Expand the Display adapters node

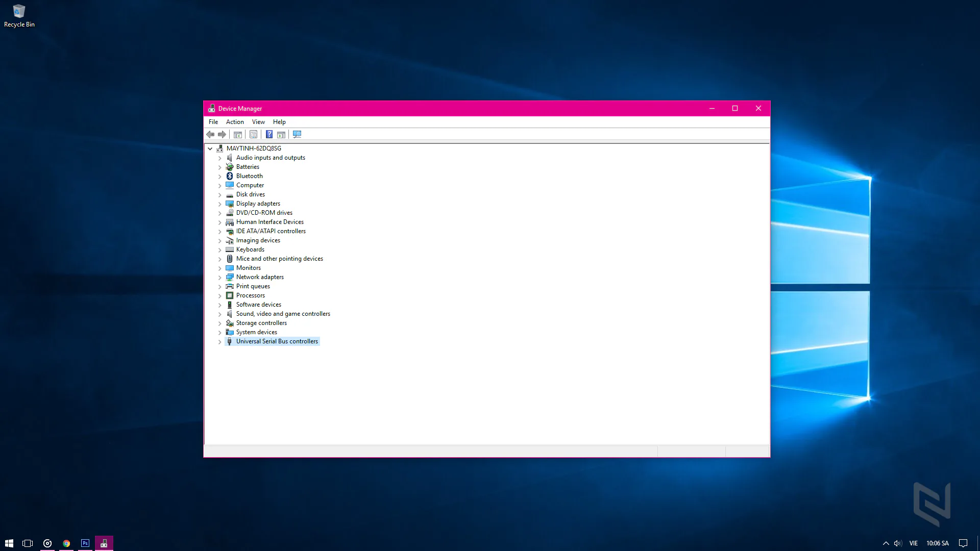click(x=220, y=204)
